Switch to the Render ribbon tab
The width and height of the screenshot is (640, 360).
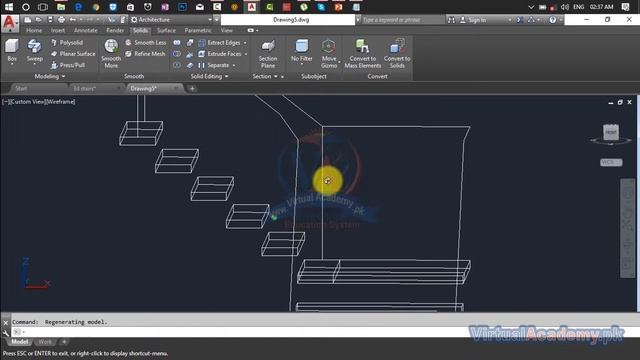[x=115, y=30]
